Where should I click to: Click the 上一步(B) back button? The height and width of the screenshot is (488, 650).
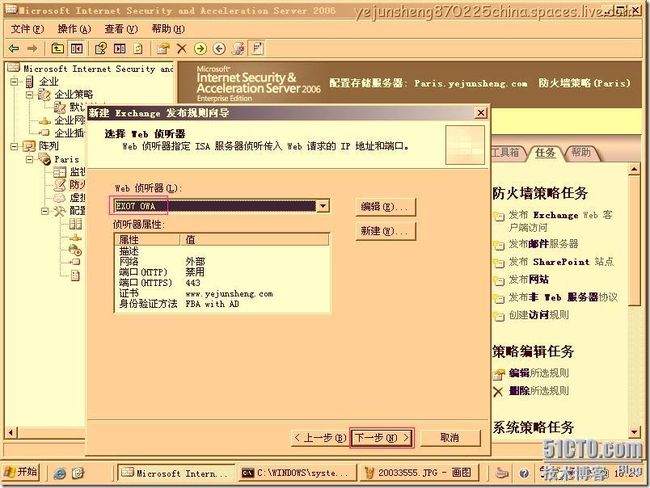pyautogui.click(x=319, y=438)
